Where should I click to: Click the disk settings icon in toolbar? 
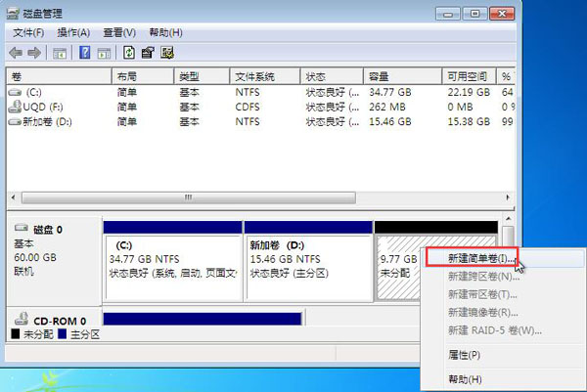(166, 52)
